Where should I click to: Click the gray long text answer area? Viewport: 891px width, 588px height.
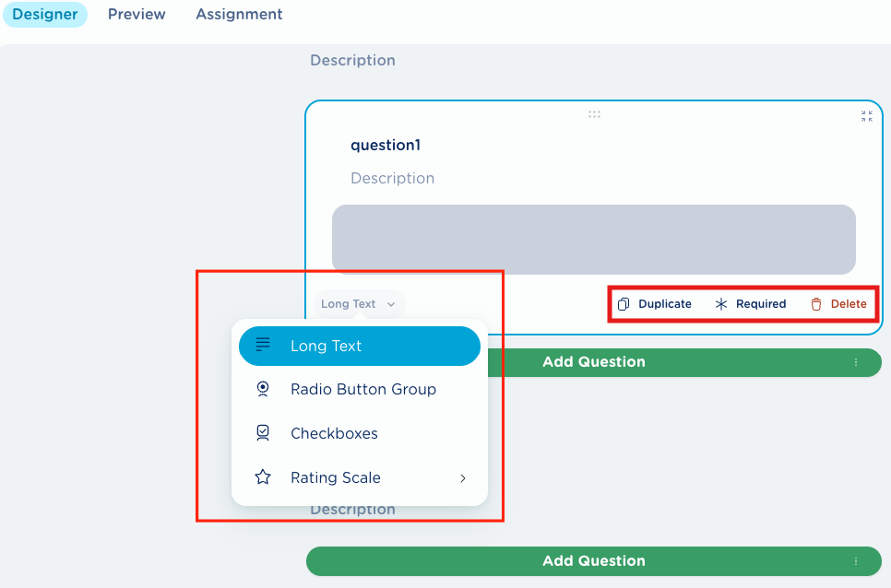593,239
